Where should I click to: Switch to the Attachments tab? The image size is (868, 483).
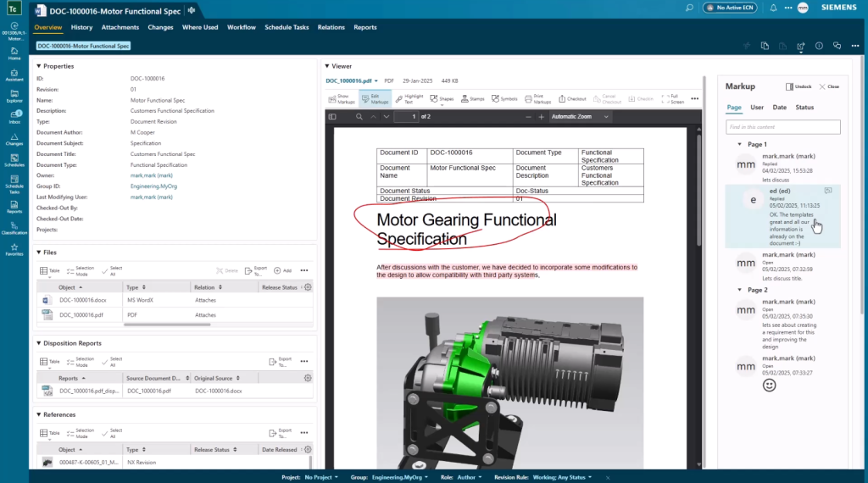click(120, 27)
